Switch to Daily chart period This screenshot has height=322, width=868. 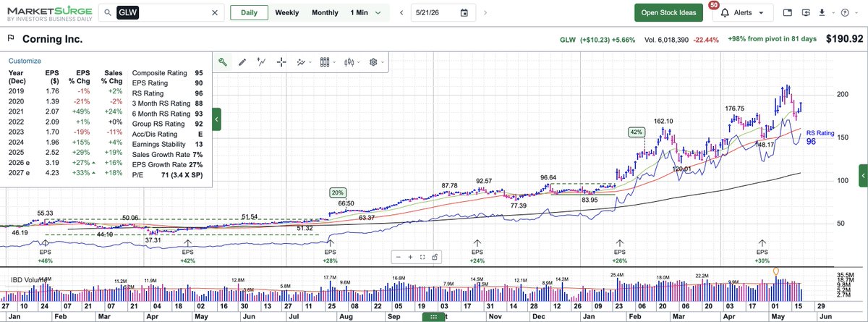coord(247,13)
